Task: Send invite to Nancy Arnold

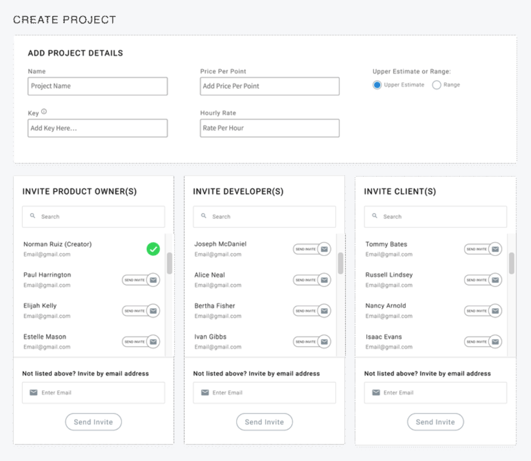Action: tap(483, 311)
